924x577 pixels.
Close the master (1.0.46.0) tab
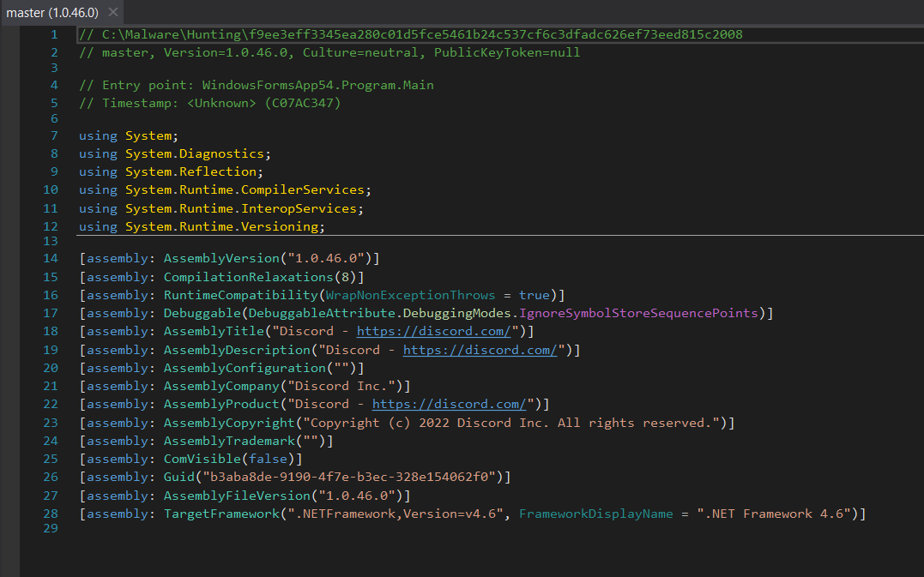[114, 12]
